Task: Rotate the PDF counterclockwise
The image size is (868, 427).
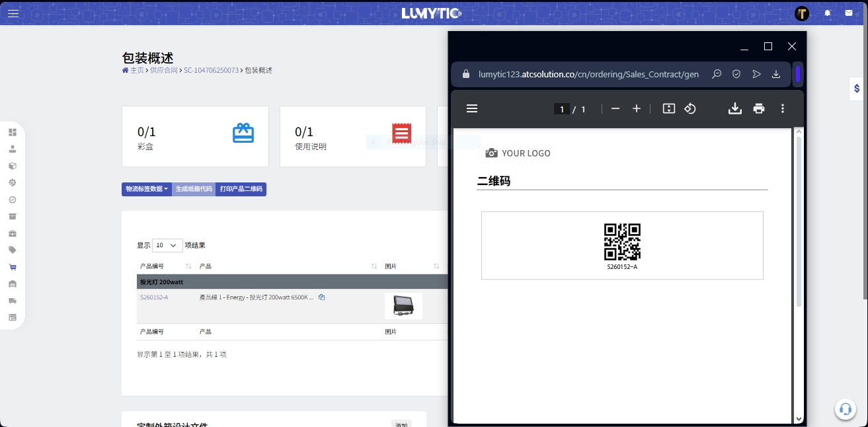Action: click(x=690, y=108)
